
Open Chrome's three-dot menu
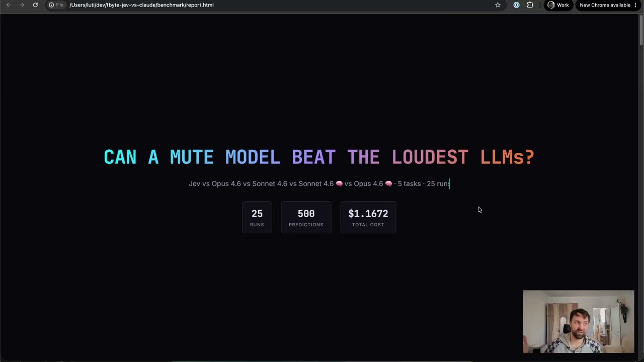(635, 5)
